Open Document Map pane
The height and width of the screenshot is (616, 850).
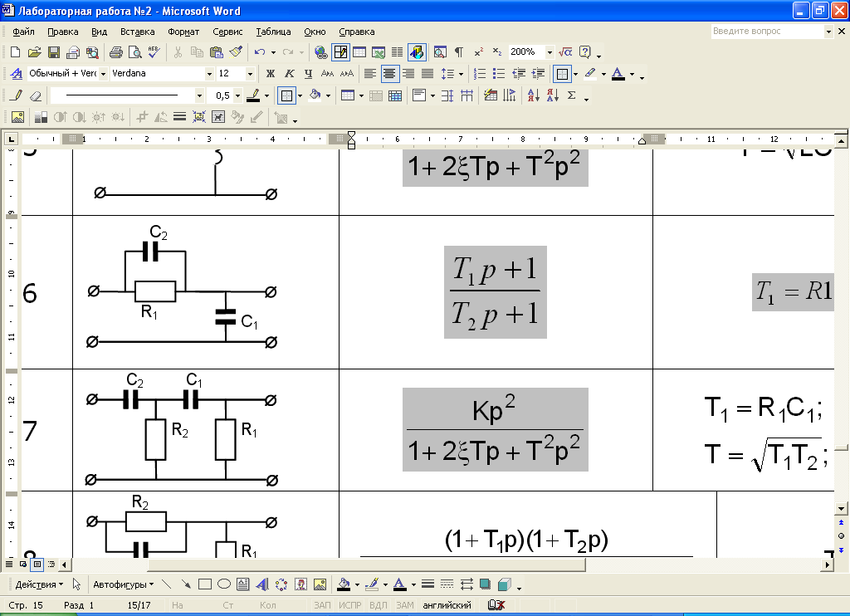(440, 52)
